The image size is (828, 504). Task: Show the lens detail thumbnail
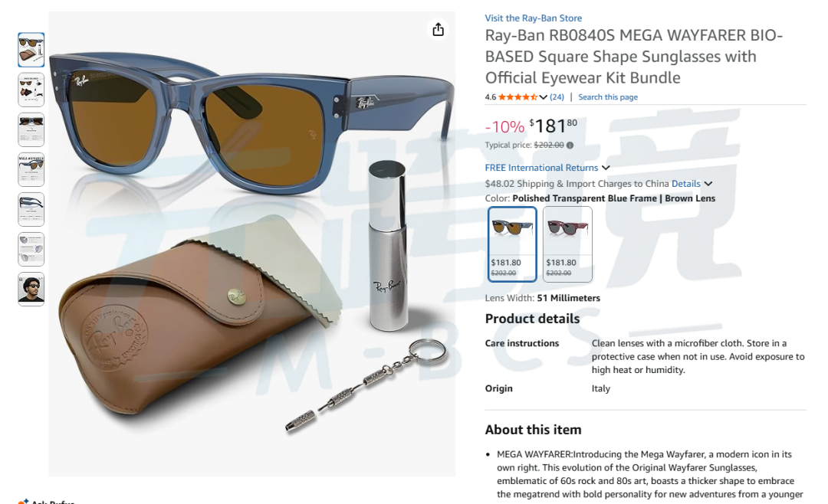[x=31, y=249]
